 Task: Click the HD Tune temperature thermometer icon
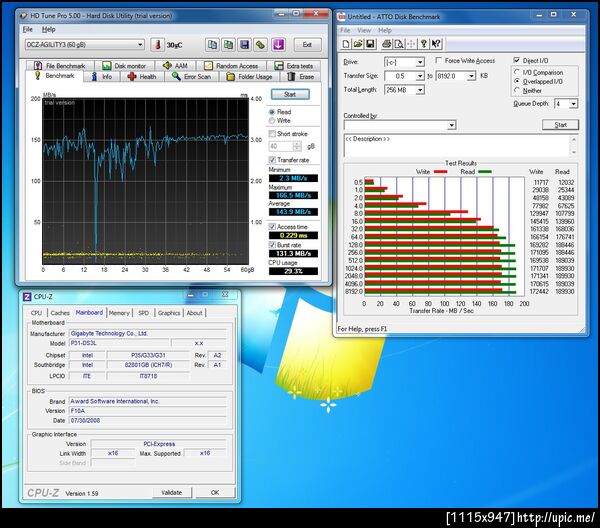click(157, 45)
